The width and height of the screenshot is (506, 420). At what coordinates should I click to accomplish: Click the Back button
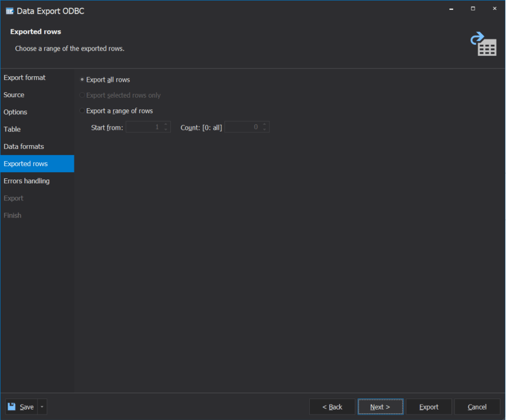point(332,406)
